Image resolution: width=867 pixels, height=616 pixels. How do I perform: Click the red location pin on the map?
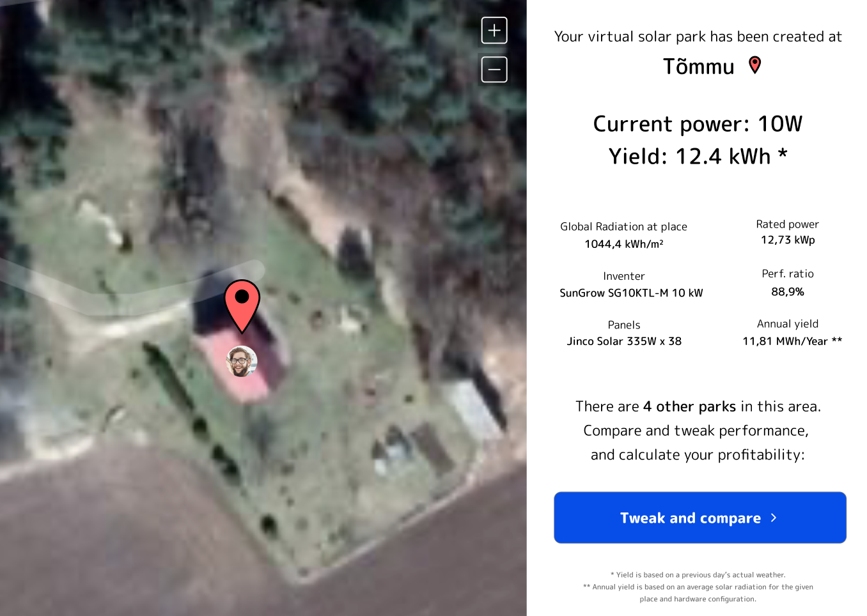(x=242, y=306)
